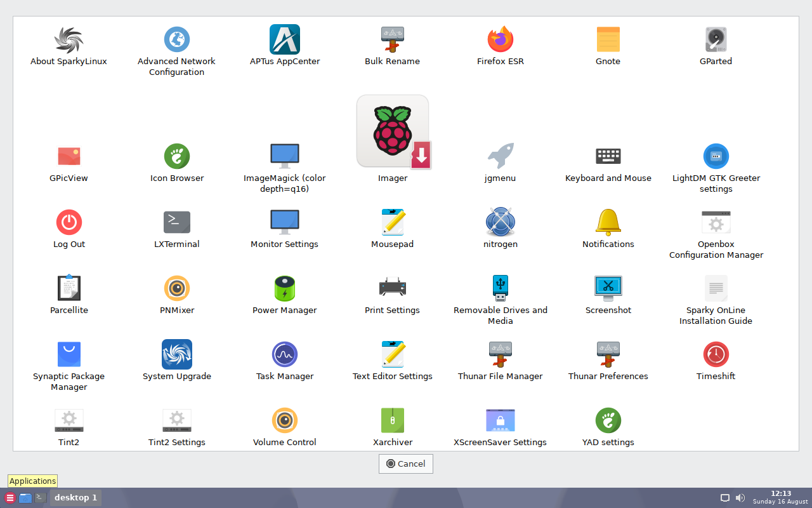This screenshot has width=812, height=508.
Task: Launch Mousepad text editor
Action: (393, 222)
